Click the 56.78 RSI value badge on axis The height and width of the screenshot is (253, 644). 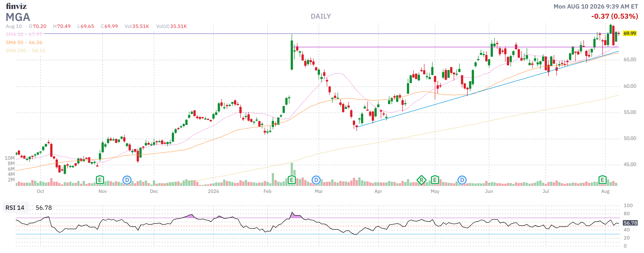(x=630, y=223)
